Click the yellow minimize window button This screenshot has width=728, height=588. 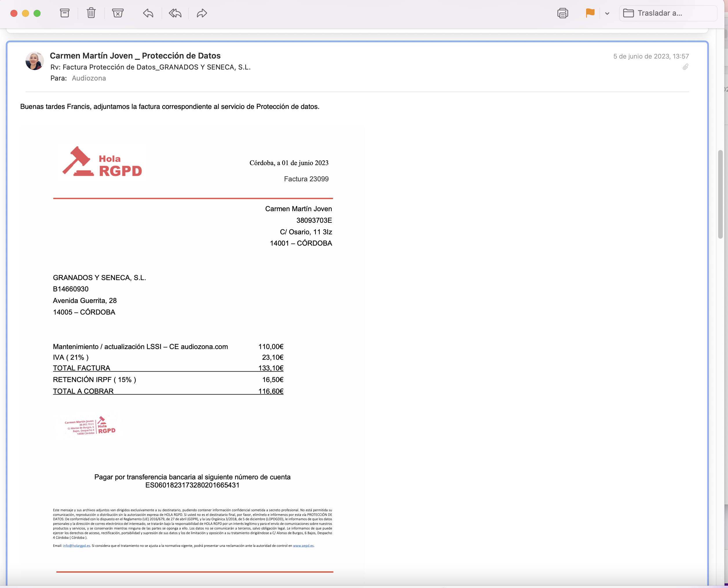25,13
